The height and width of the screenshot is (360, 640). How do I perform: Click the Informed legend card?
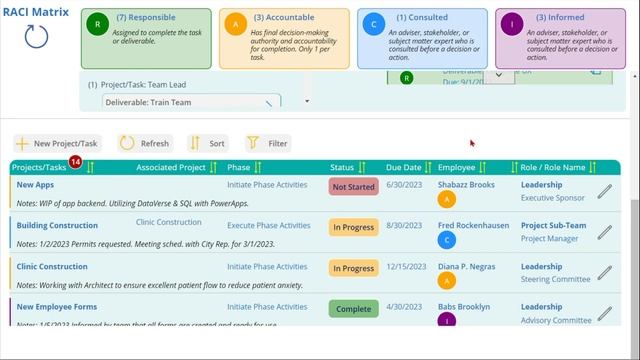[x=560, y=39]
